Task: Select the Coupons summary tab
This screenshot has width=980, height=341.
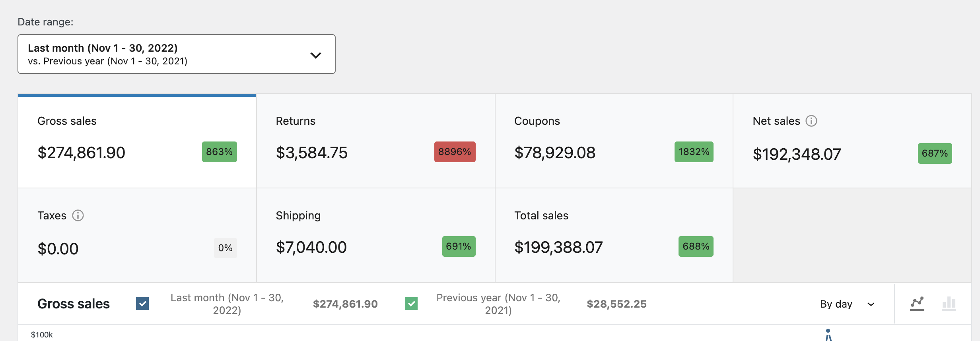Action: (x=614, y=141)
